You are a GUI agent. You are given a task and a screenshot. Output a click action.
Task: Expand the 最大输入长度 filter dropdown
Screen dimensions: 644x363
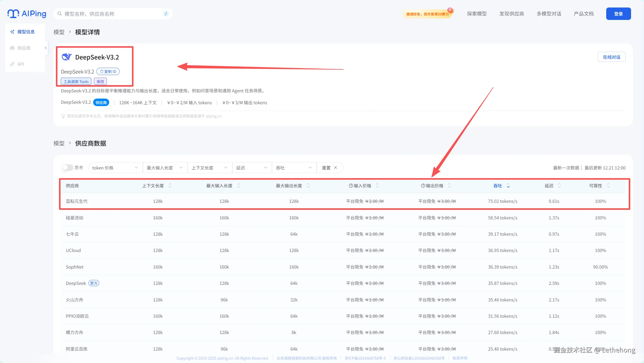pos(165,168)
